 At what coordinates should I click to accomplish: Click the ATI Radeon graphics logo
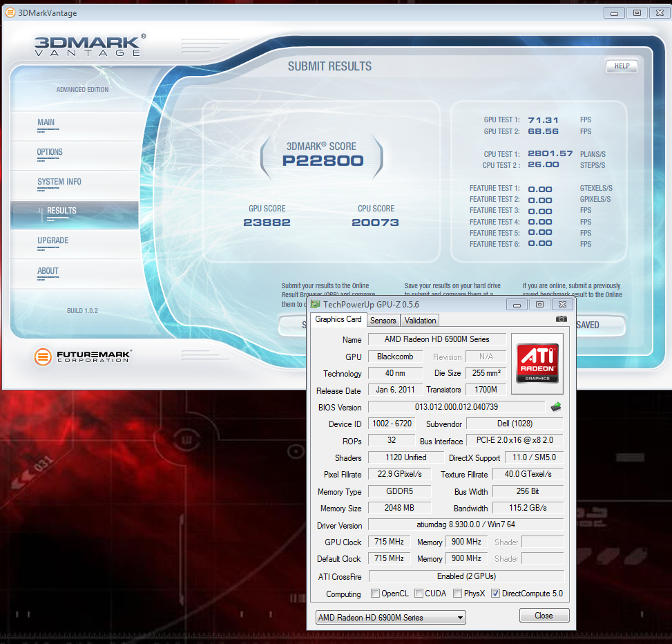click(x=537, y=359)
